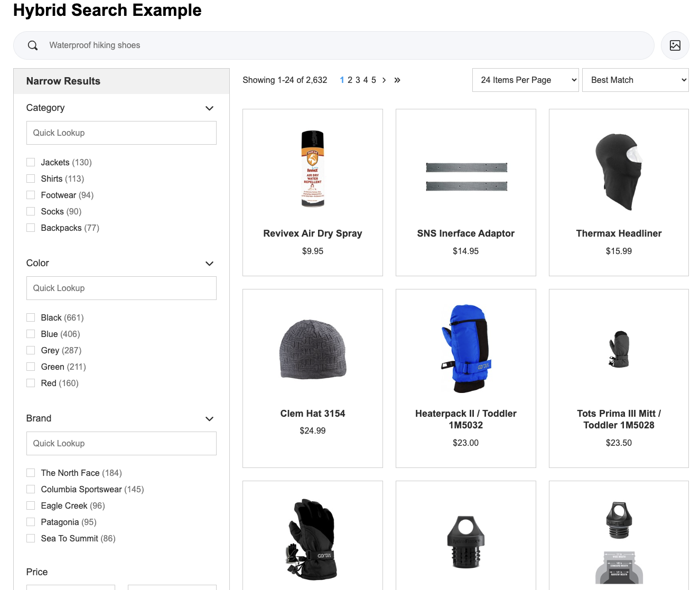Select current page 1 link
The width and height of the screenshot is (700, 590).
coord(342,80)
